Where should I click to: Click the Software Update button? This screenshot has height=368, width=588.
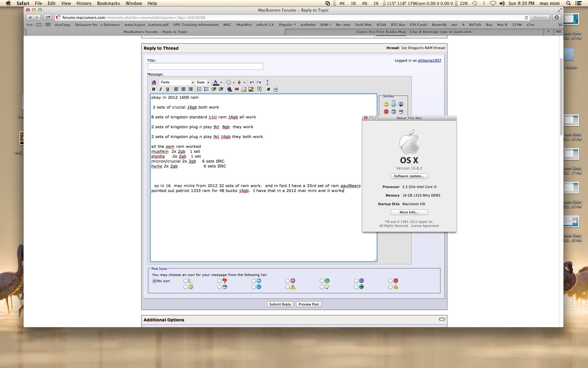[x=409, y=176]
